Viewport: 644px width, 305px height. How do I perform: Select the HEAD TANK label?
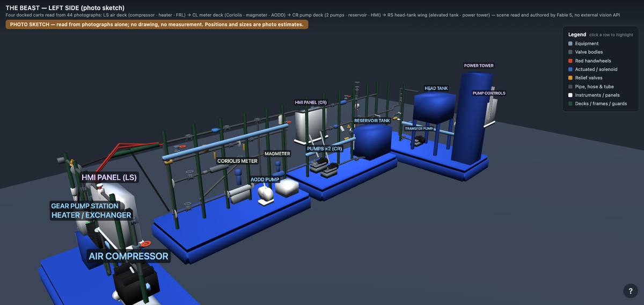click(x=436, y=88)
